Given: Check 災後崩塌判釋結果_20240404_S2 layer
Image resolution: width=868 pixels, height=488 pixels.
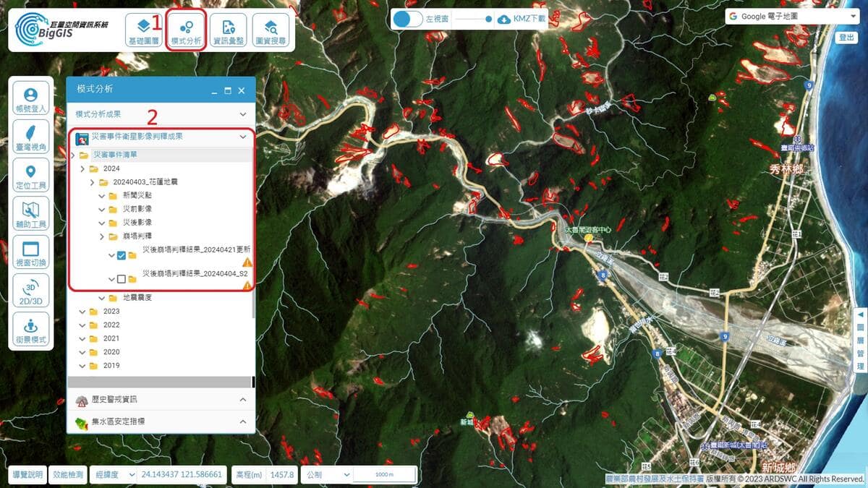Looking at the screenshot, I should (121, 279).
